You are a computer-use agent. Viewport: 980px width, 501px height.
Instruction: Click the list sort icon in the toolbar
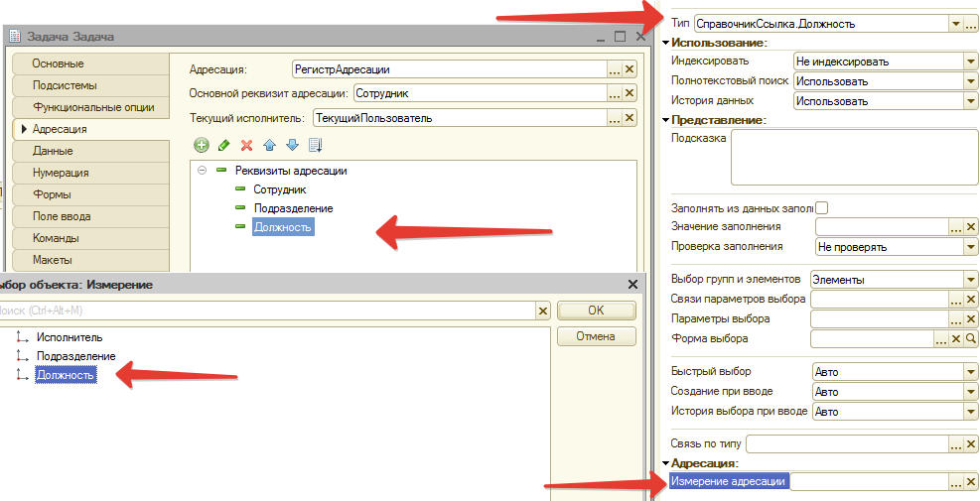[x=315, y=146]
